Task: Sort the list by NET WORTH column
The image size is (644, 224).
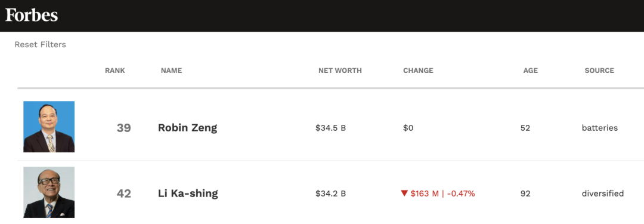Action: 340,70
